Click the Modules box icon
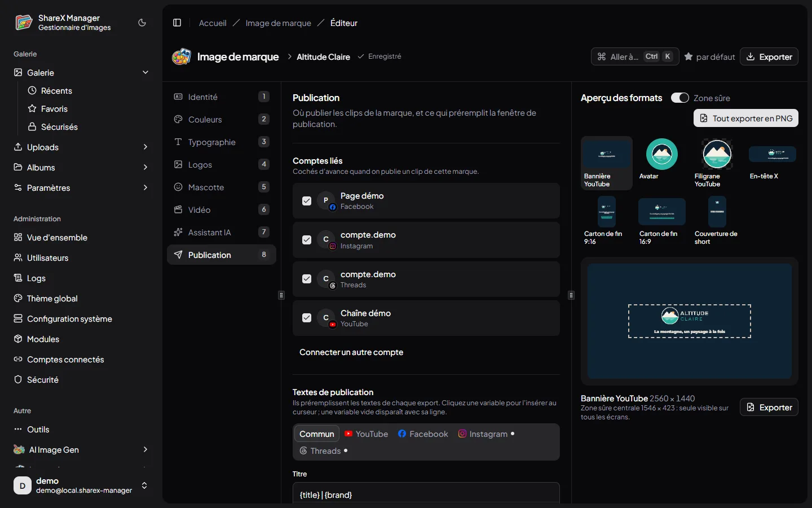Viewport: 812px width, 508px height. click(18, 339)
